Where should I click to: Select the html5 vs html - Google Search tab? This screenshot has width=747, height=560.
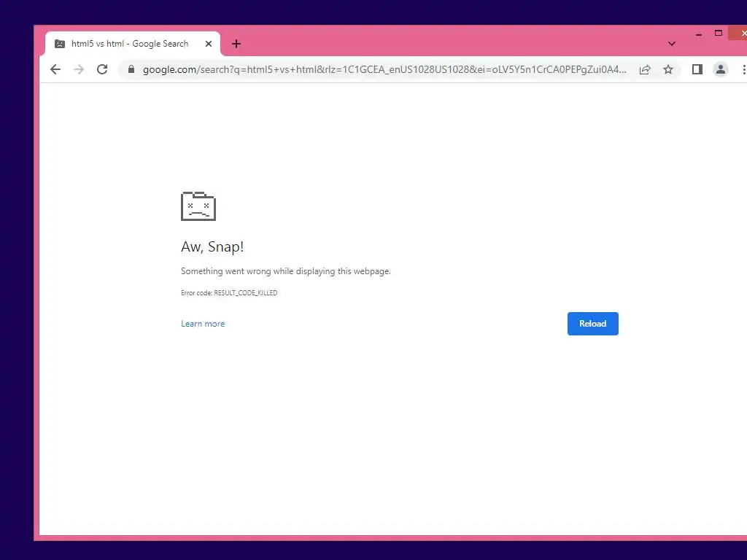pos(133,44)
